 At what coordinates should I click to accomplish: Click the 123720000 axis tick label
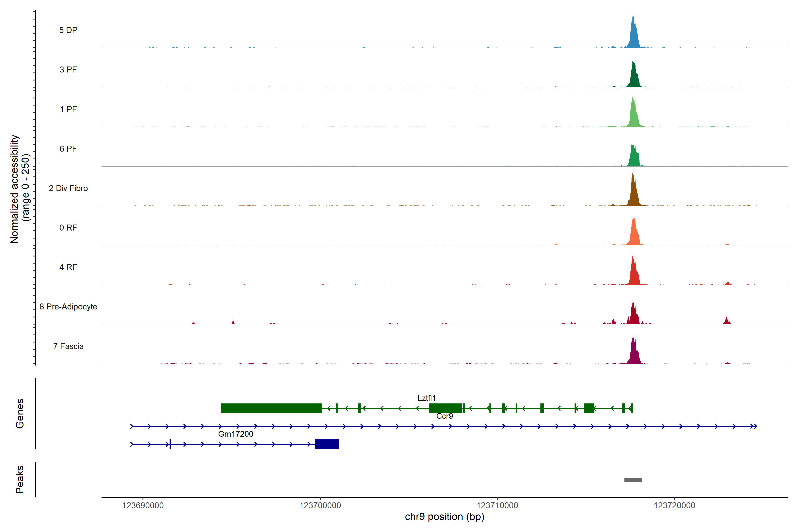coord(674,506)
